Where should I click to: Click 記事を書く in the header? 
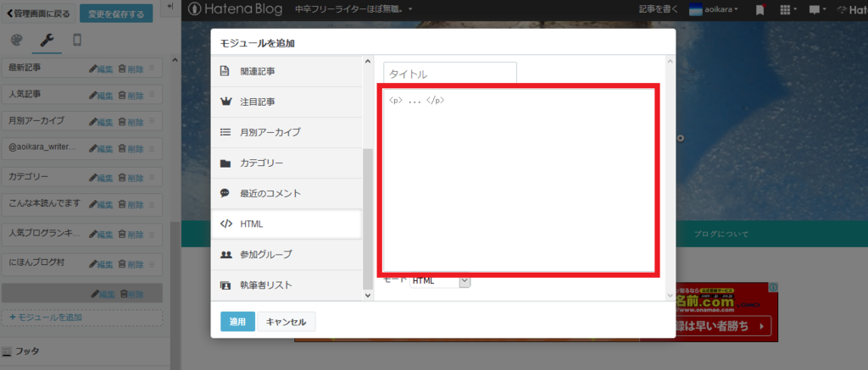(x=659, y=9)
